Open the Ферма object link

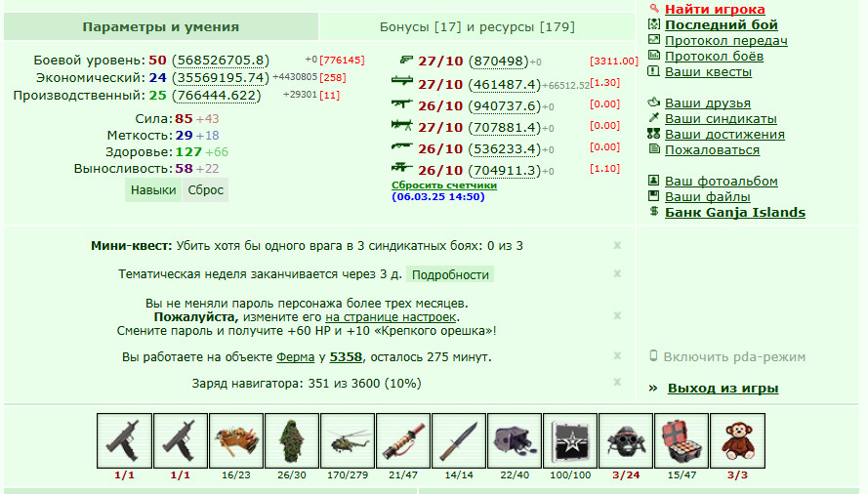[295, 357]
